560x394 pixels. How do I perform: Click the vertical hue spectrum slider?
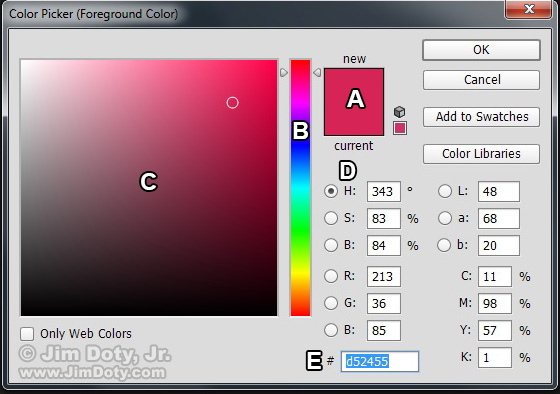coord(300,188)
